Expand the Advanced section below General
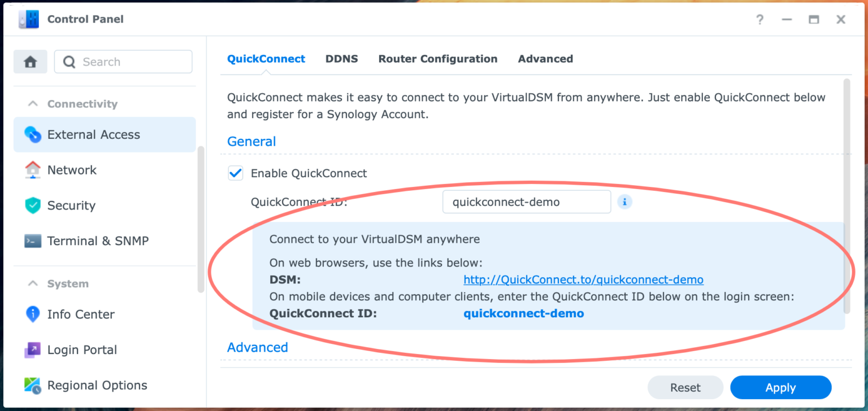 coord(257,347)
